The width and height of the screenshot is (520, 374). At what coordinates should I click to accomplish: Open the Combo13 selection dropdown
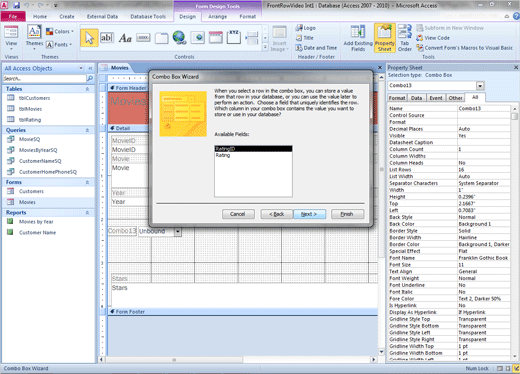(480, 86)
